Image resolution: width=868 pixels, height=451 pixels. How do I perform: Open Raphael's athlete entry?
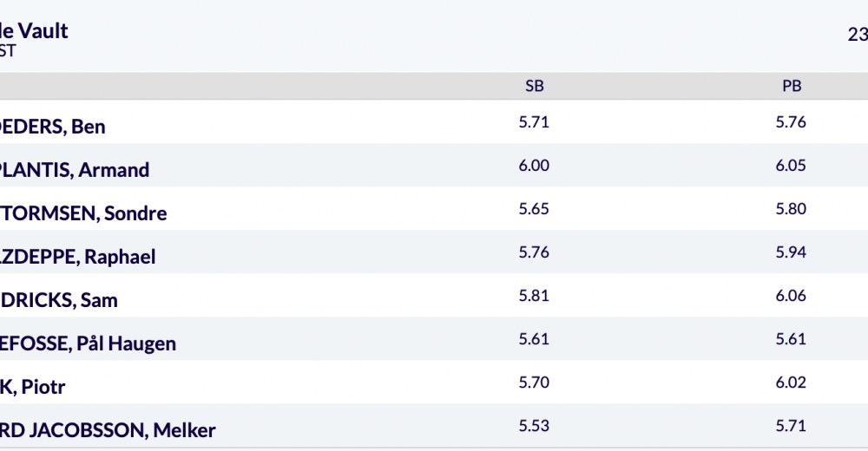tap(77, 257)
